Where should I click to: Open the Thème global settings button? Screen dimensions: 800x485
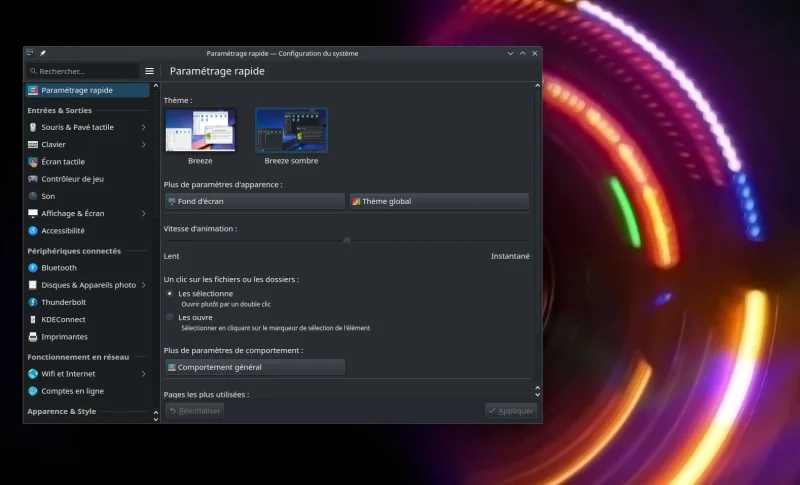(x=439, y=201)
